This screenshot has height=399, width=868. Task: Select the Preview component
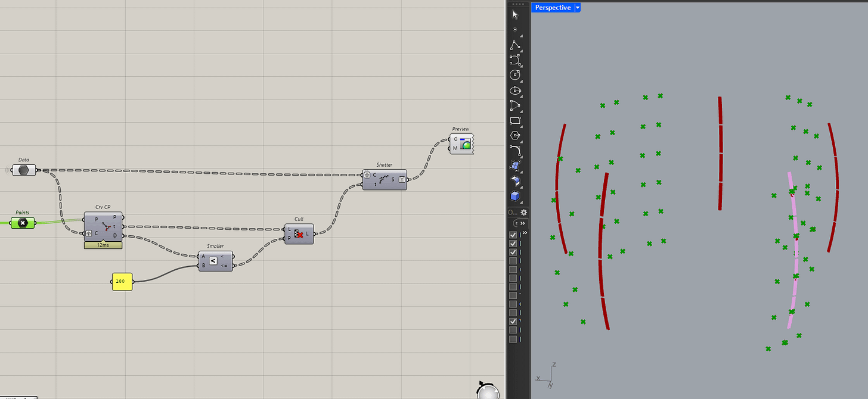(461, 144)
